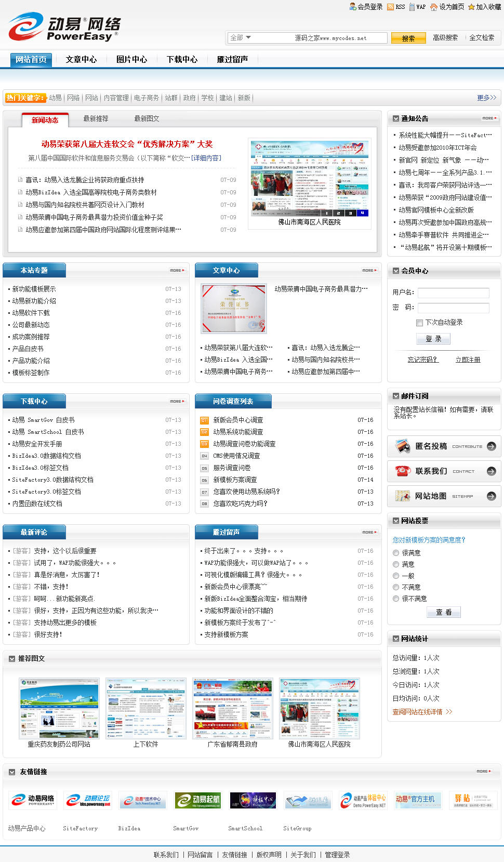Tick the 下次自动登录 checkbox
The image size is (504, 862).
click(419, 323)
